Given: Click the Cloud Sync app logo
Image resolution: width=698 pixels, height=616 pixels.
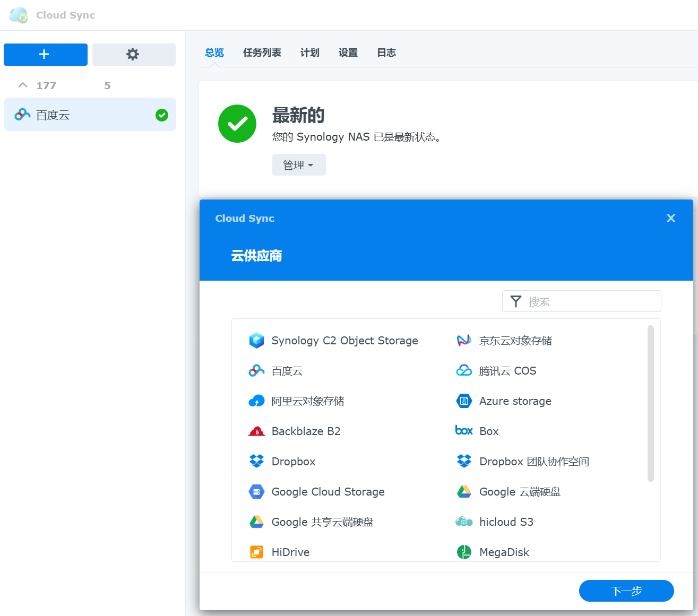Looking at the screenshot, I should pos(19,15).
